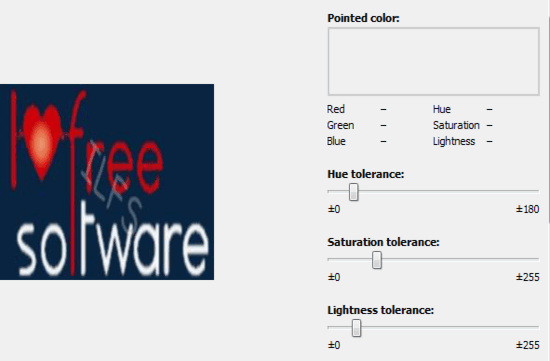Set Hue tolerance to the ±180 end
Viewport: 550px width, 361px height.
click(538, 192)
